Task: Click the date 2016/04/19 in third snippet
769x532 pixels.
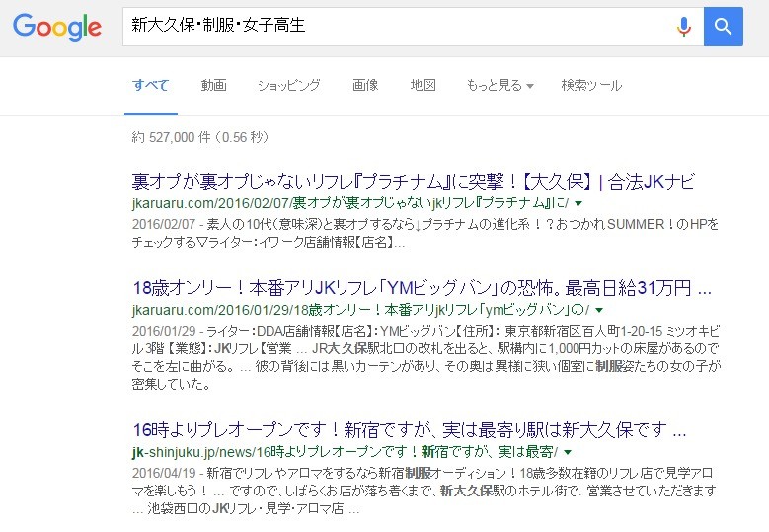Action: click(x=164, y=473)
